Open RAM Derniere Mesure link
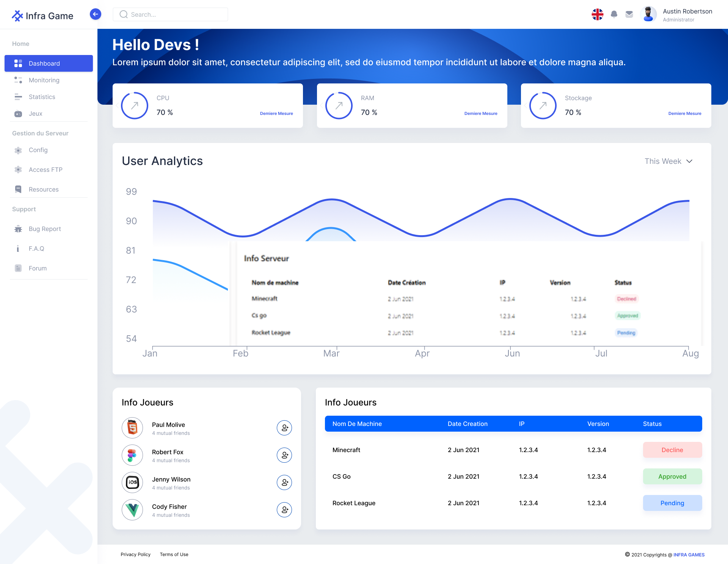This screenshot has width=728, height=564. coord(481,113)
